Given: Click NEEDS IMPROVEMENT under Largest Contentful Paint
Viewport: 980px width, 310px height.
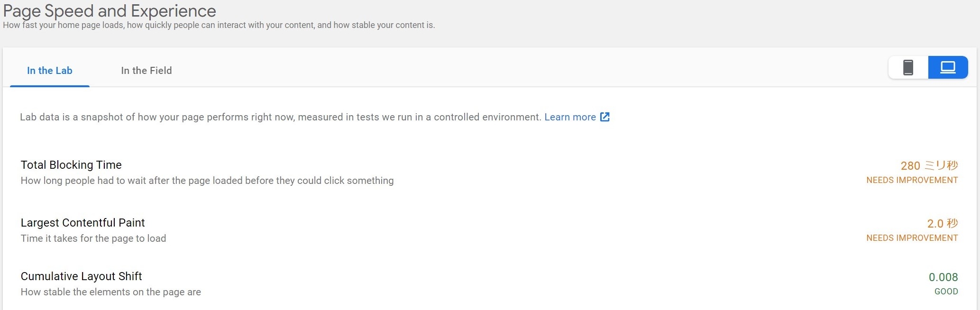Looking at the screenshot, I should pyautogui.click(x=912, y=238).
